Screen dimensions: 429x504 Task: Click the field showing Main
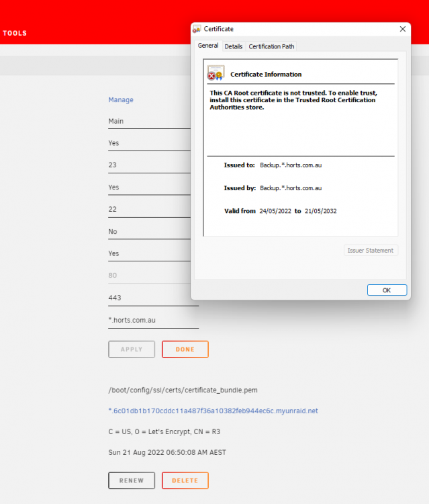(149, 122)
